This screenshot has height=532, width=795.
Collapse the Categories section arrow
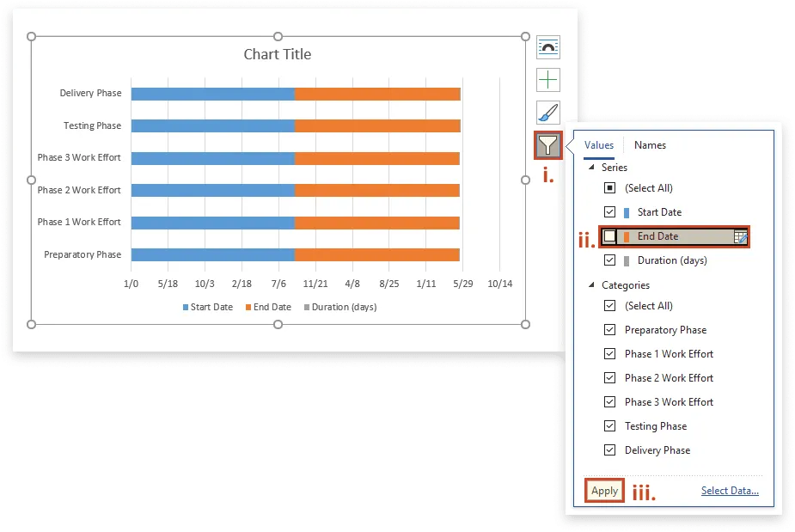click(591, 285)
